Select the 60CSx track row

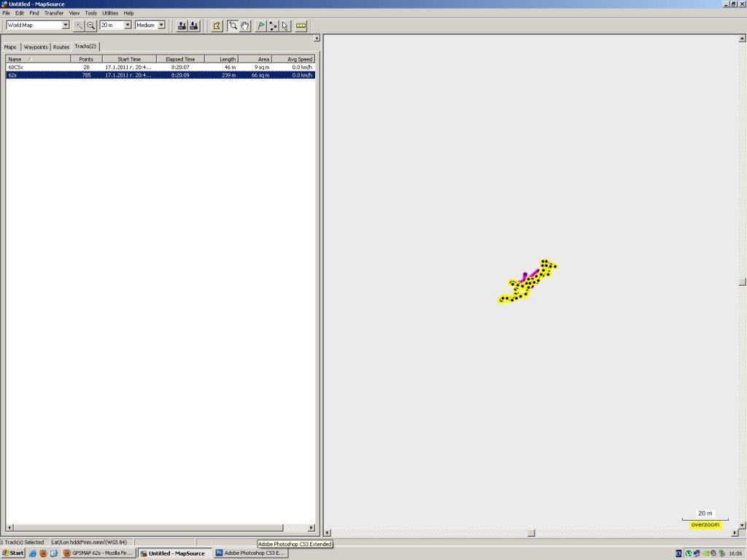(x=160, y=67)
